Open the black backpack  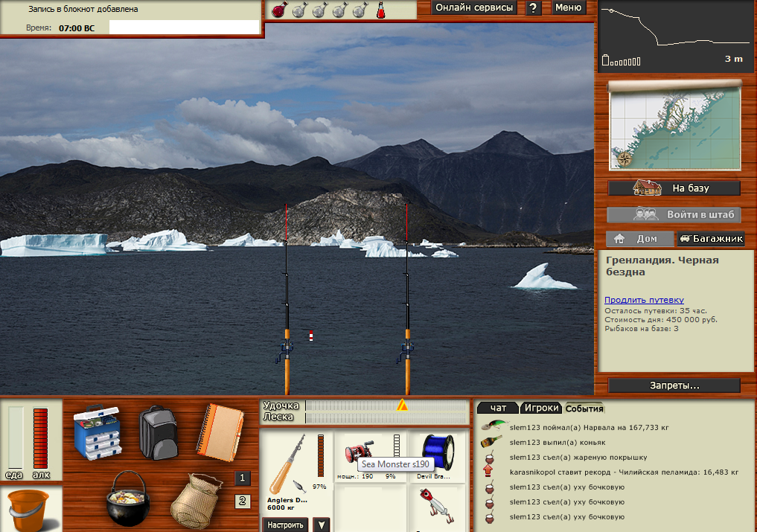(x=157, y=433)
